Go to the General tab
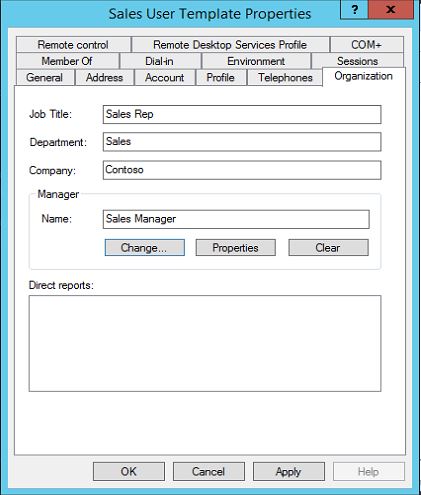Screen dimensions: 421x495 44,77
